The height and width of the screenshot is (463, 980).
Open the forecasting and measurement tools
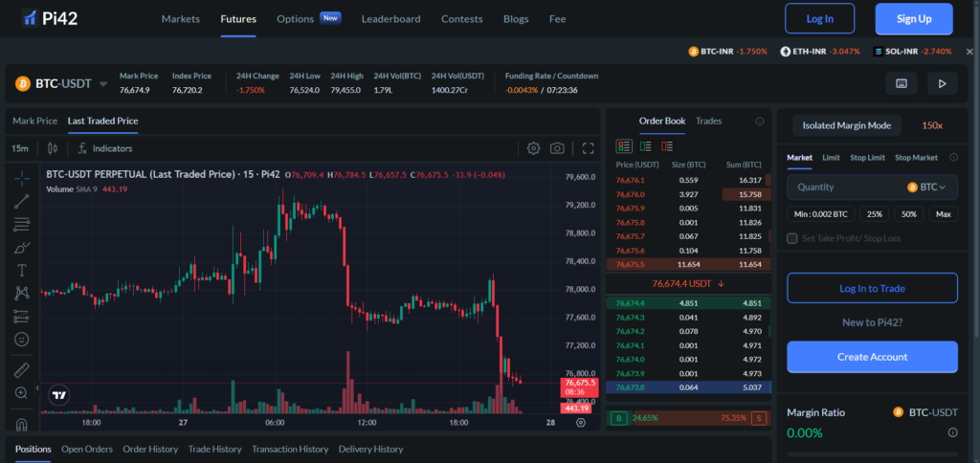[21, 317]
